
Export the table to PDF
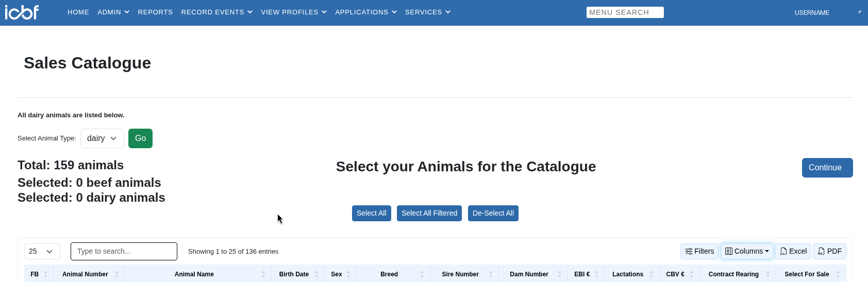click(830, 251)
